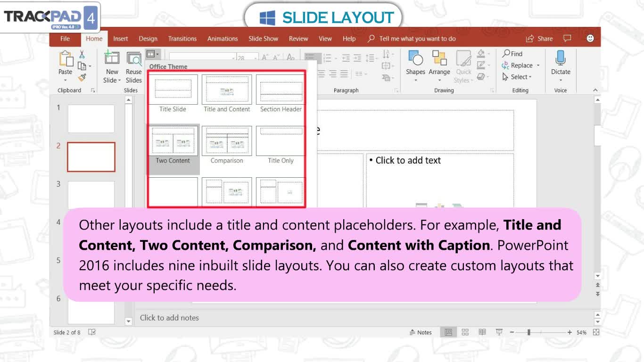
Task: Select slide 1 thumbnail
Action: point(91,119)
